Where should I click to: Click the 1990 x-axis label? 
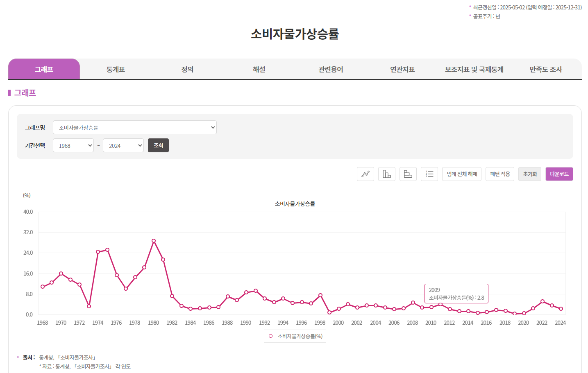click(246, 323)
